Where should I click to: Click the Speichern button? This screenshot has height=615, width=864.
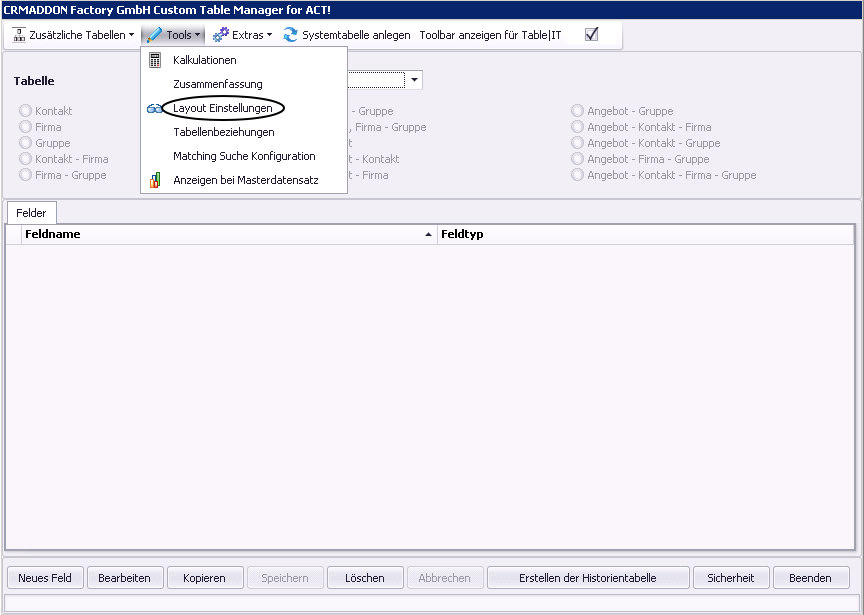285,578
